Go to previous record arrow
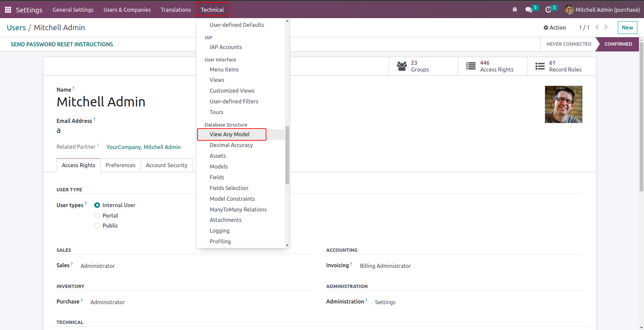 click(x=597, y=27)
